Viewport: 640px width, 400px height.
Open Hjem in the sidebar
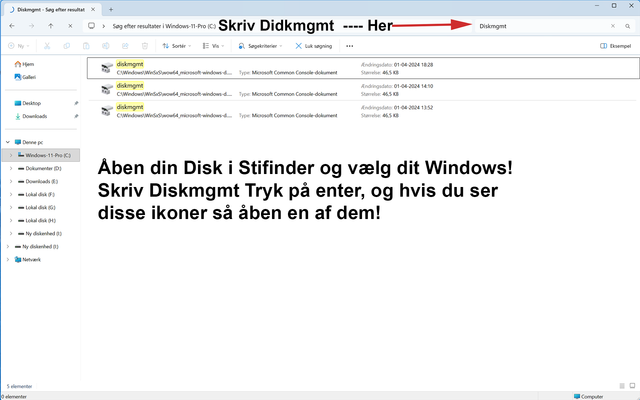tap(24, 64)
